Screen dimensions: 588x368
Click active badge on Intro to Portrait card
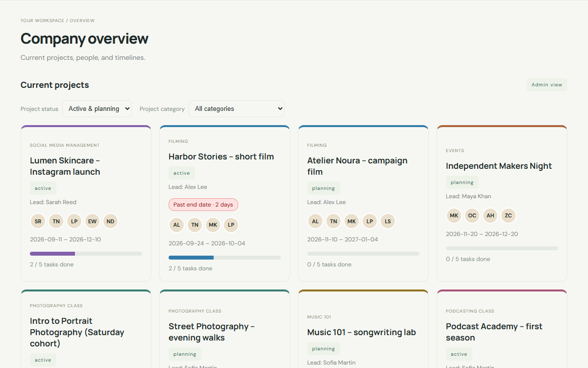pyautogui.click(x=43, y=360)
